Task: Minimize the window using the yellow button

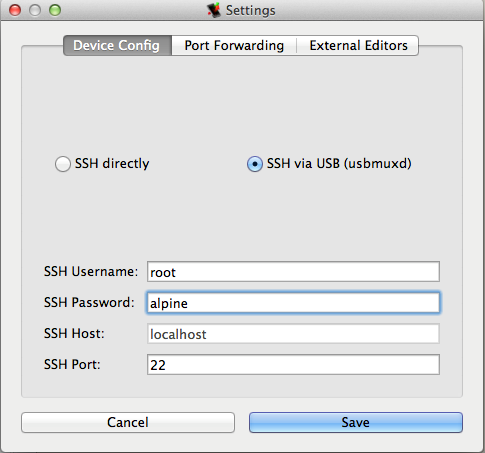Action: (35, 10)
